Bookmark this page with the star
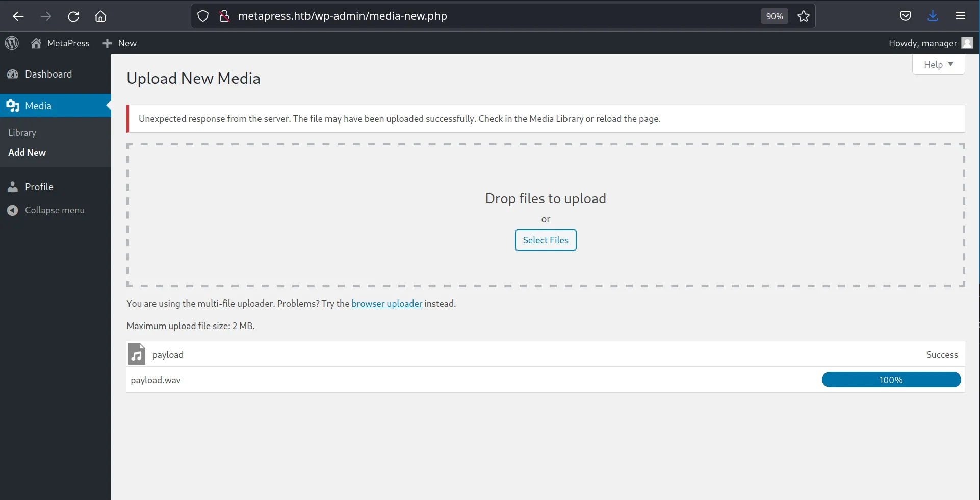The height and width of the screenshot is (500, 980). [803, 16]
